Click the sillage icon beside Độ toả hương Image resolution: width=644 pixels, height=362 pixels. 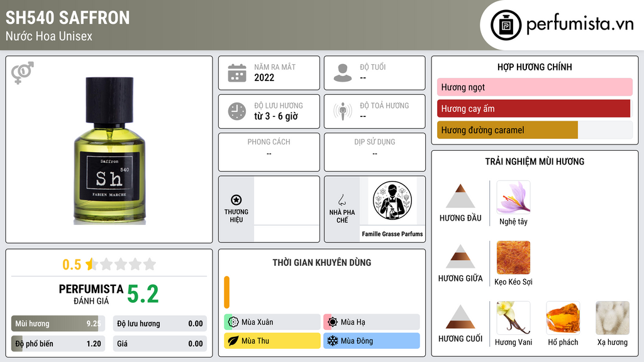(x=343, y=111)
